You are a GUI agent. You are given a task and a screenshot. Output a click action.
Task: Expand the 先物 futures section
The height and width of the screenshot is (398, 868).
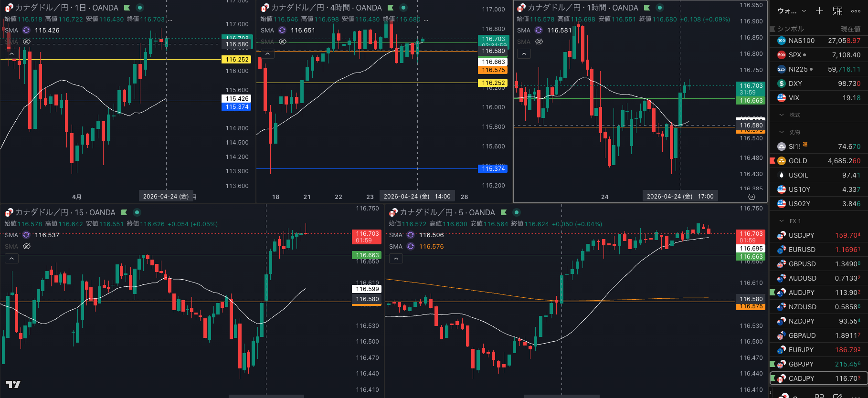click(x=782, y=132)
